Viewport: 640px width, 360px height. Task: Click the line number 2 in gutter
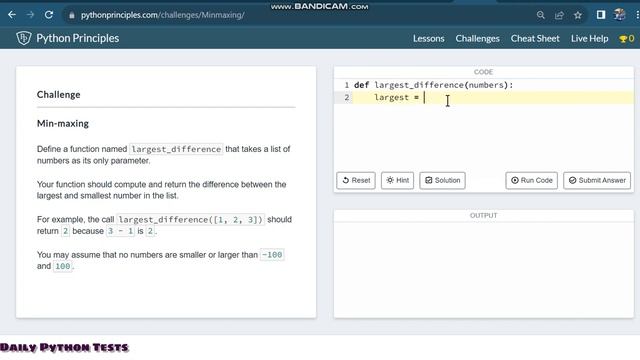coord(347,98)
